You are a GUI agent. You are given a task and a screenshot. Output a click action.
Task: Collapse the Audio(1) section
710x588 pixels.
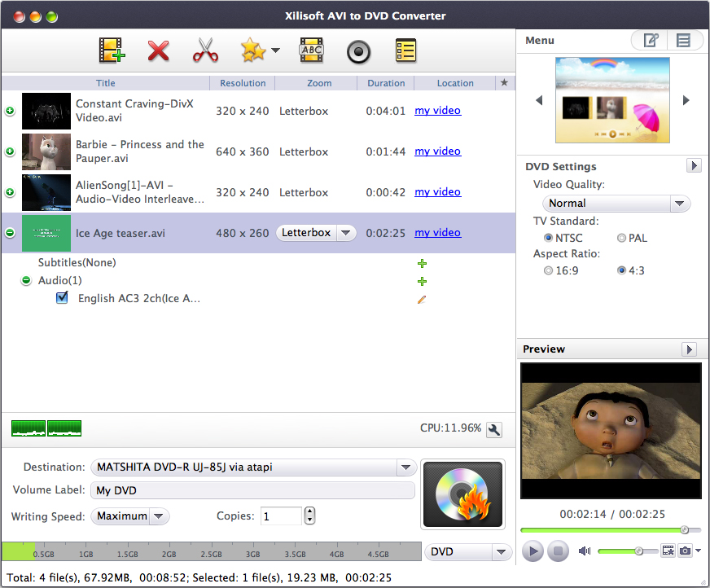tap(24, 280)
